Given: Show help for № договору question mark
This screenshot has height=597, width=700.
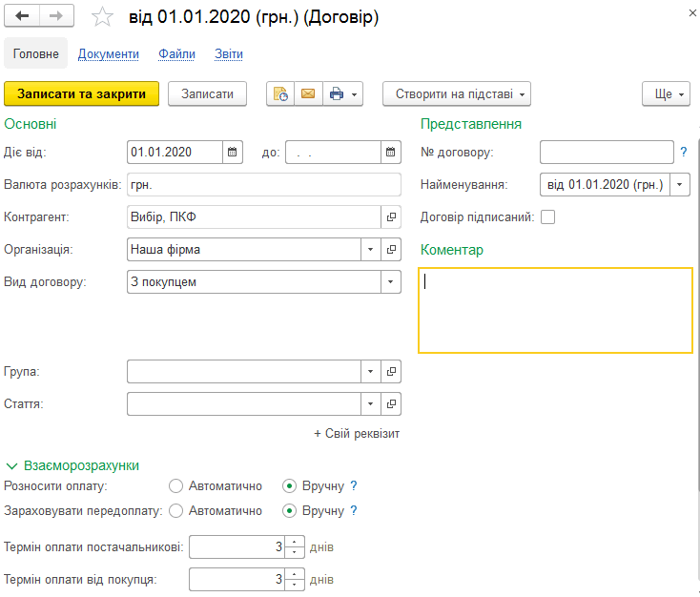Looking at the screenshot, I should 684,153.
